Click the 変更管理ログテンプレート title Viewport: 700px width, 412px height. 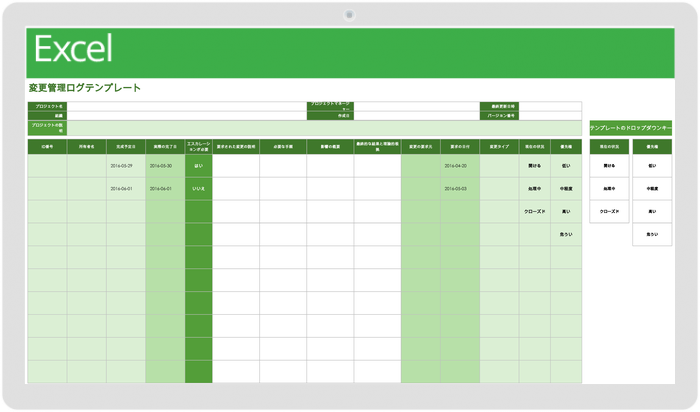[x=85, y=87]
